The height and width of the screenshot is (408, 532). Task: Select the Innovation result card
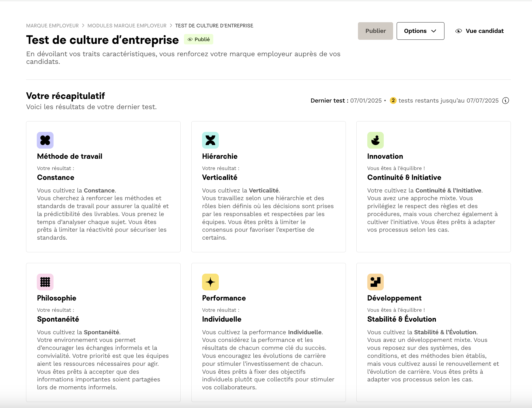433,187
